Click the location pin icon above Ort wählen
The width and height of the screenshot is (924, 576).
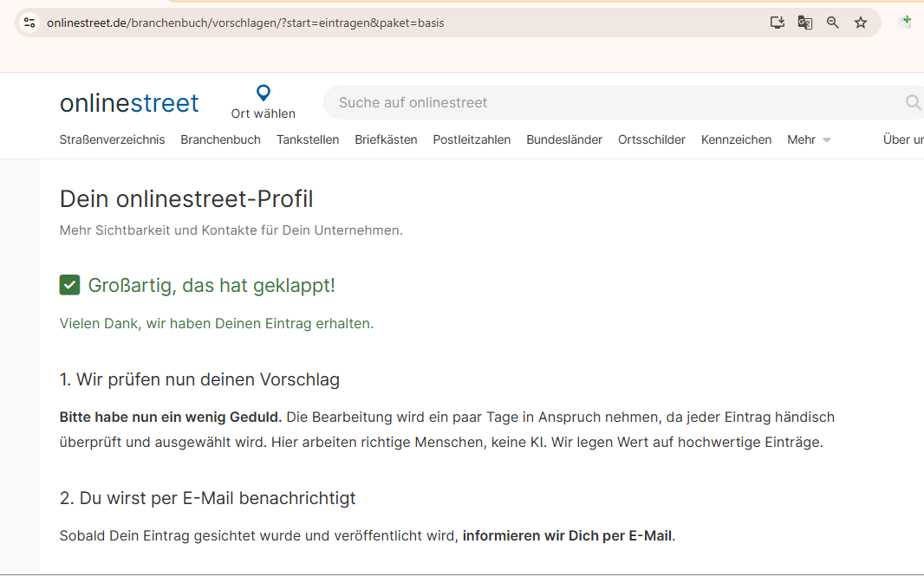(264, 93)
